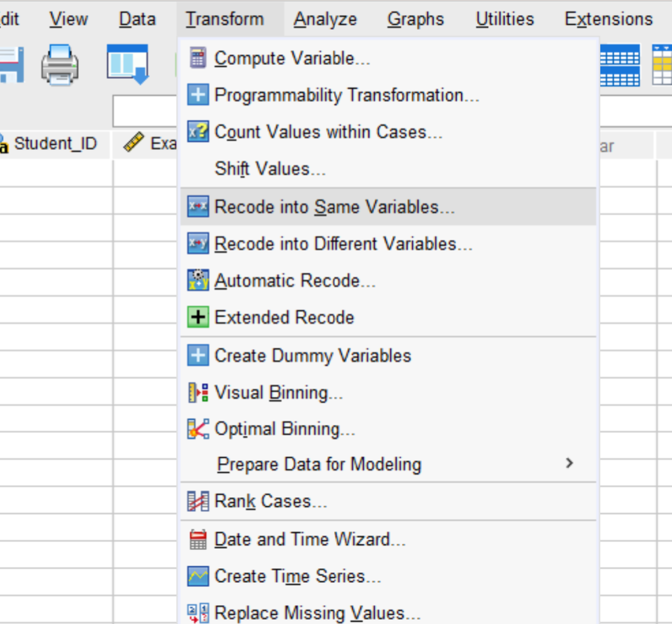Click the Visual Binning icon

[197, 392]
